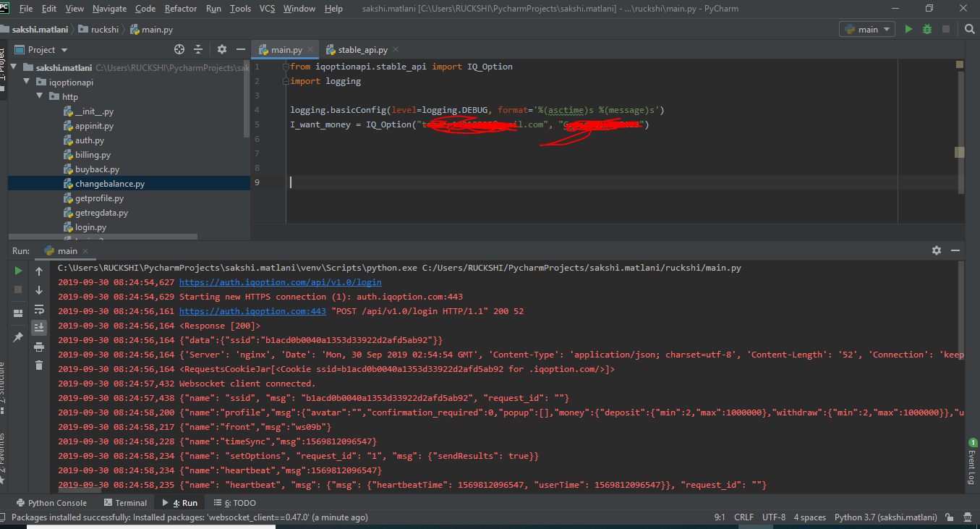The height and width of the screenshot is (529, 980).
Task: Run the main configuration with the green play icon
Action: click(x=909, y=29)
